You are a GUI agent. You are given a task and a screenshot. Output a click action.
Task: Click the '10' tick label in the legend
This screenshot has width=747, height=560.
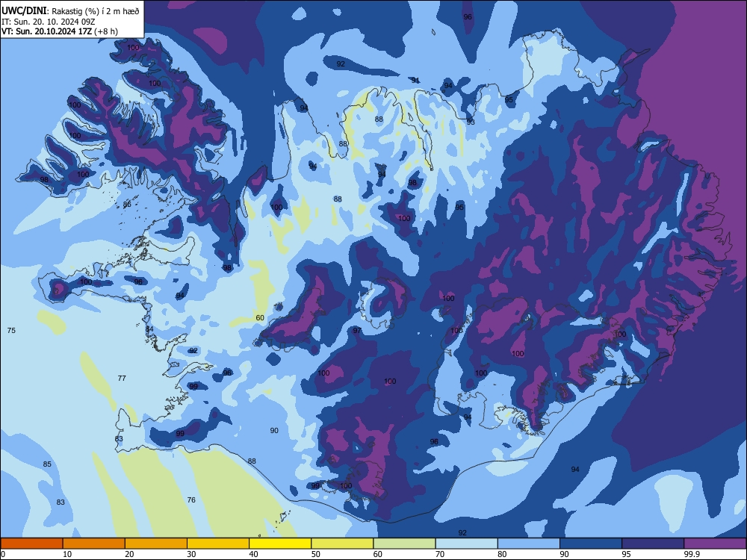[67, 554]
